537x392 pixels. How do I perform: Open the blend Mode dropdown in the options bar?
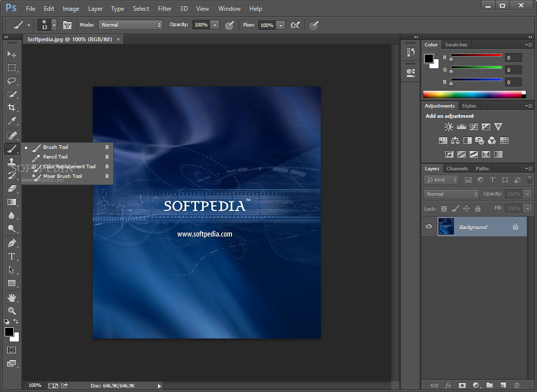pos(131,24)
